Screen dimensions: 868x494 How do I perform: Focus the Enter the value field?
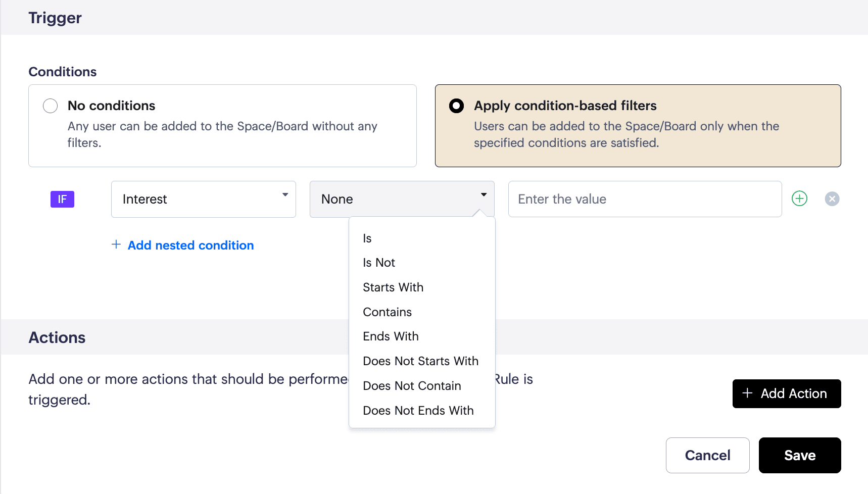pos(645,199)
